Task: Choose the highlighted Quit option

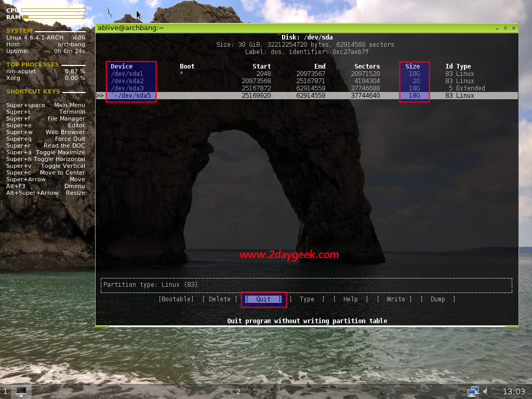Action: [x=263, y=299]
